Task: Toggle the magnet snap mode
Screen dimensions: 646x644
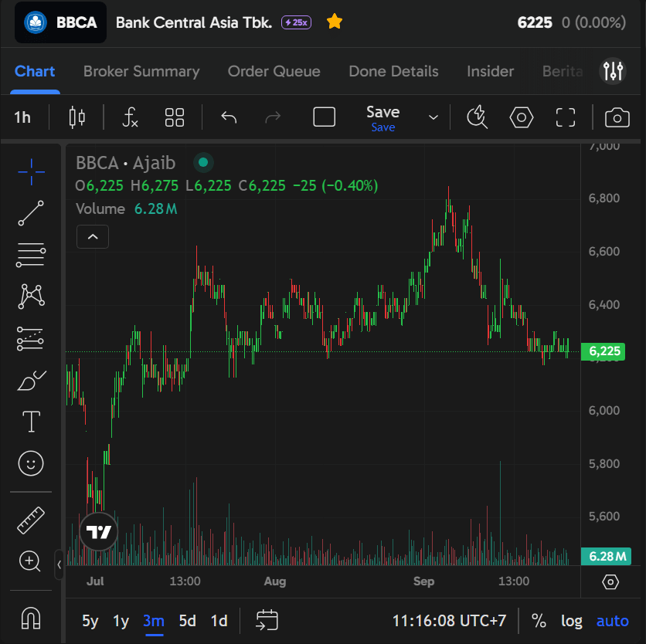Action: point(31,618)
